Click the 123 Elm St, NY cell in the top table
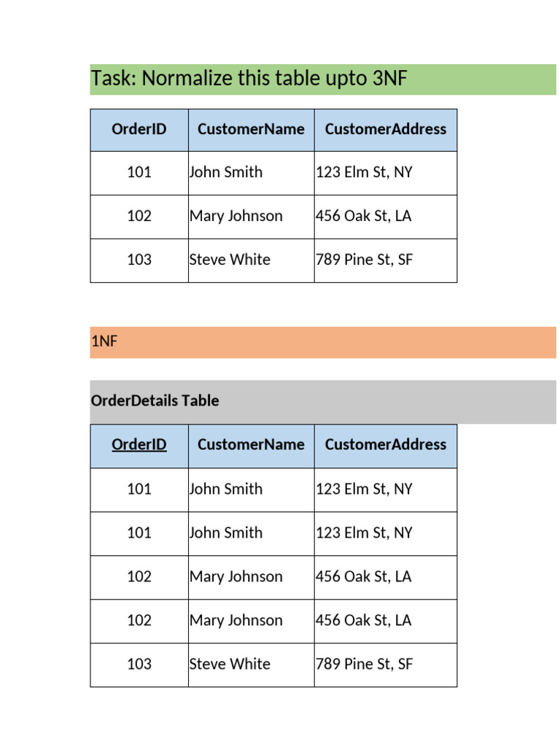 [x=365, y=173]
